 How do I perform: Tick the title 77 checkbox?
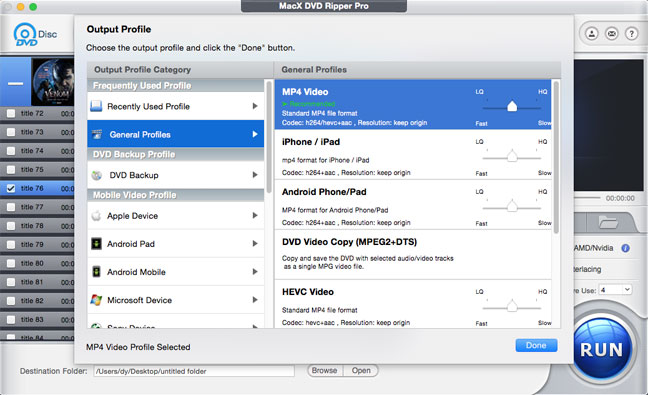click(11, 207)
